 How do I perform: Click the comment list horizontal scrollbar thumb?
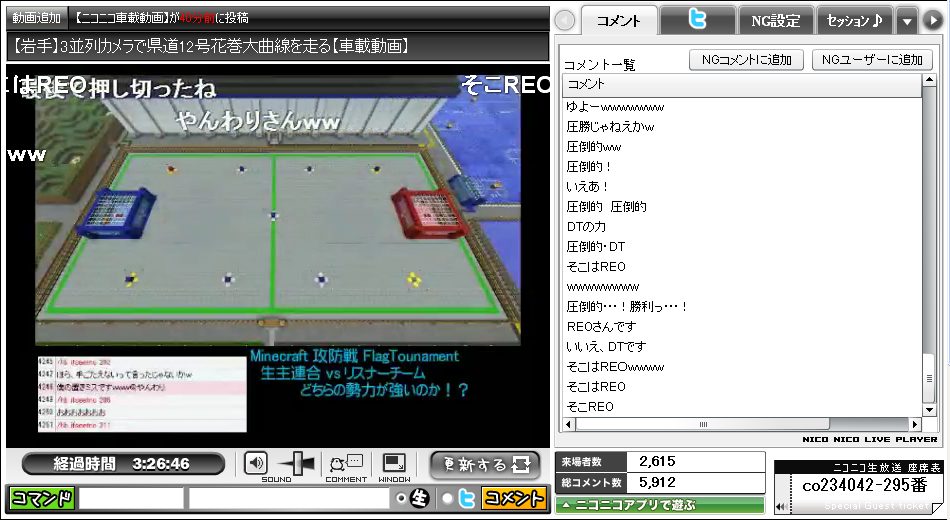703,424
